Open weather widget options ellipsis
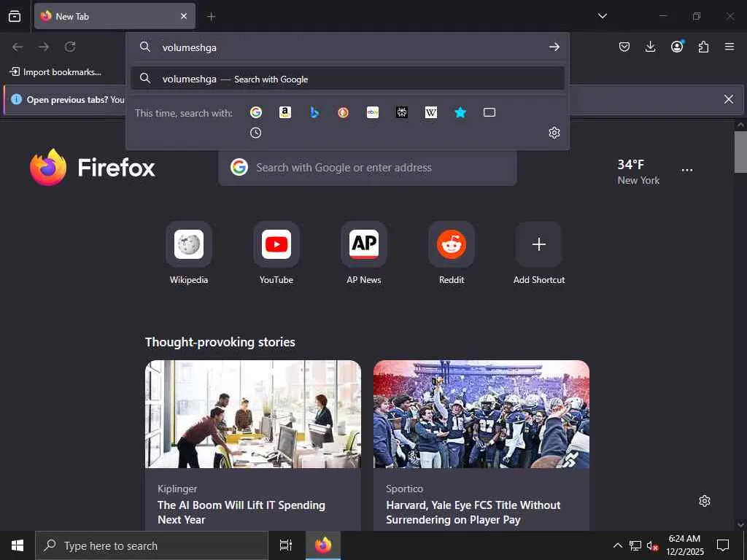This screenshot has width=747, height=560. (687, 171)
